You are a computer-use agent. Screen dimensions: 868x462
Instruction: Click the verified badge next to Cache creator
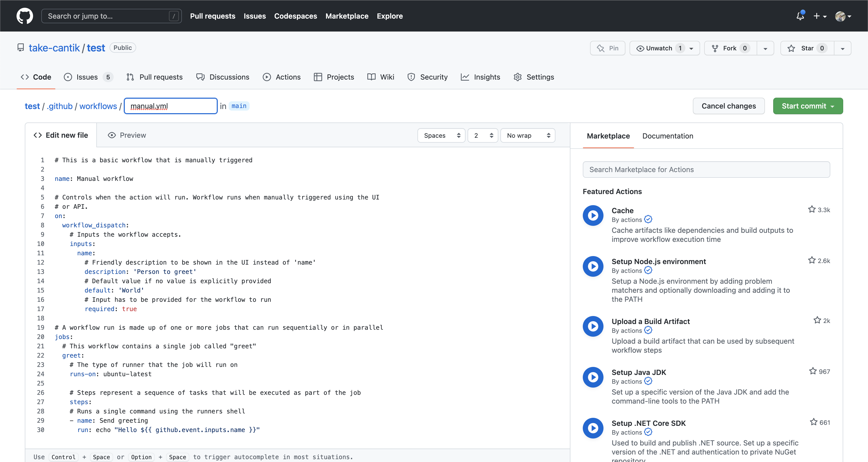pos(648,219)
